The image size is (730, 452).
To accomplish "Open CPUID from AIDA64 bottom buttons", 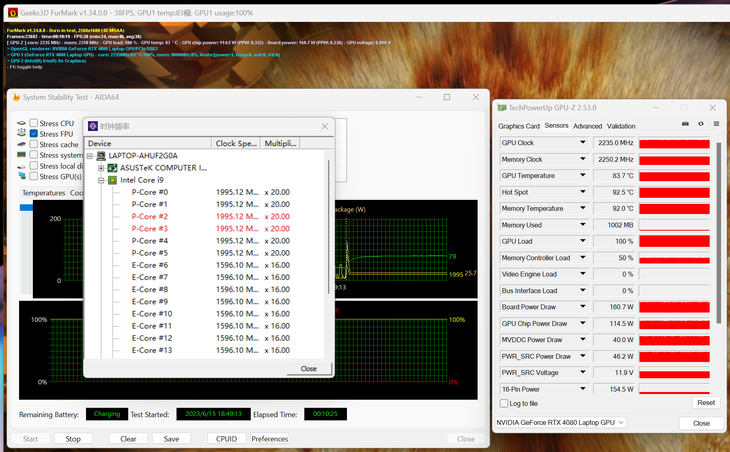I will click(x=226, y=439).
